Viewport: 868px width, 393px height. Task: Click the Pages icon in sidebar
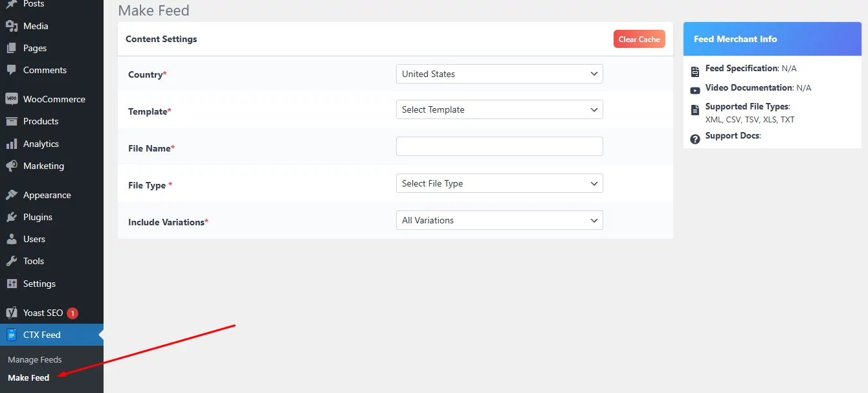pos(12,49)
